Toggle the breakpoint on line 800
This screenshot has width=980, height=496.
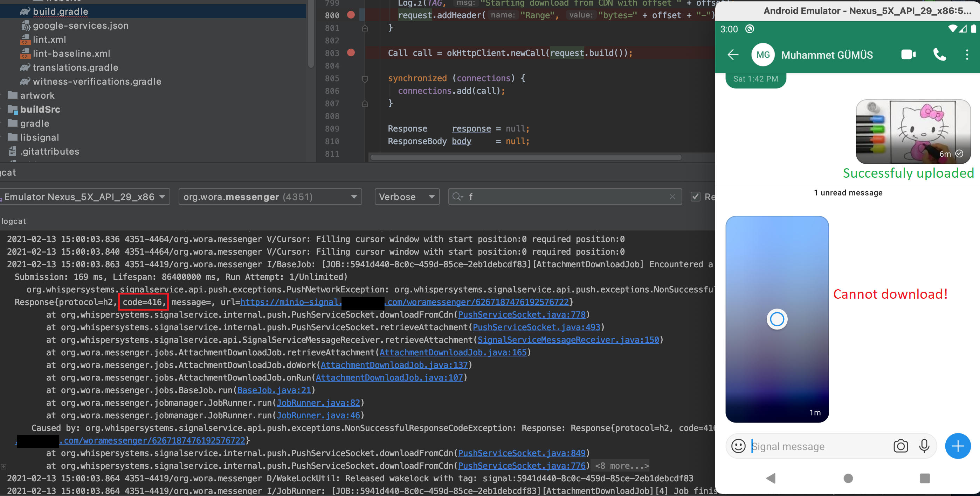[351, 15]
